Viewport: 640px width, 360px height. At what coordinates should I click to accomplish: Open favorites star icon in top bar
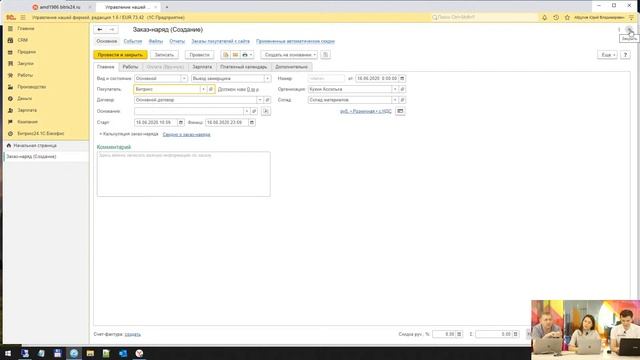point(567,18)
